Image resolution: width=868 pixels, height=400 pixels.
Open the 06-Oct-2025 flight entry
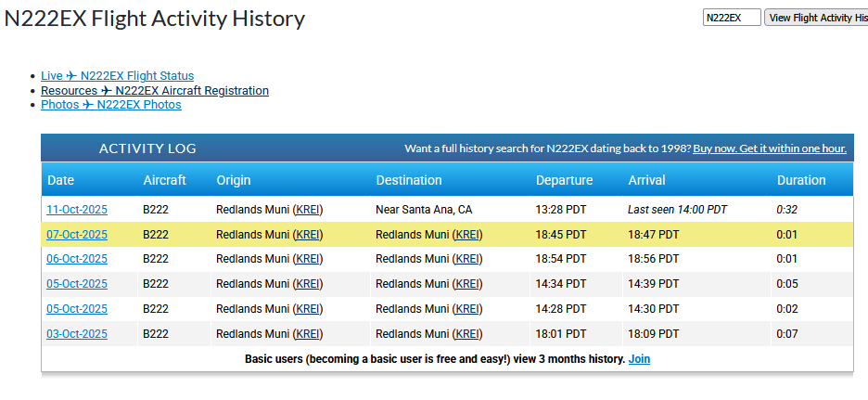tap(77, 259)
